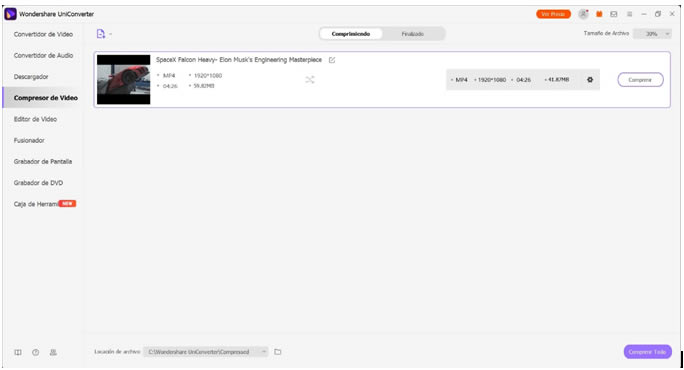Click the feedback person icon in sidebar

(53, 352)
